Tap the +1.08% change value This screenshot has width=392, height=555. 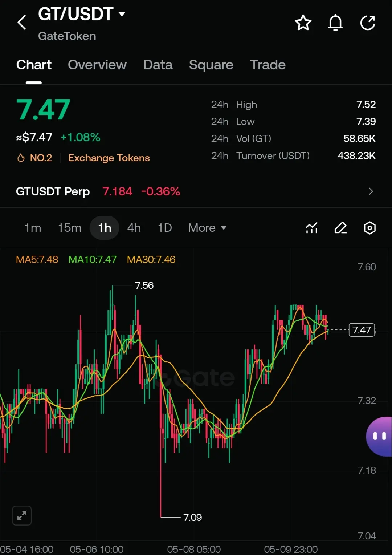[80, 137]
